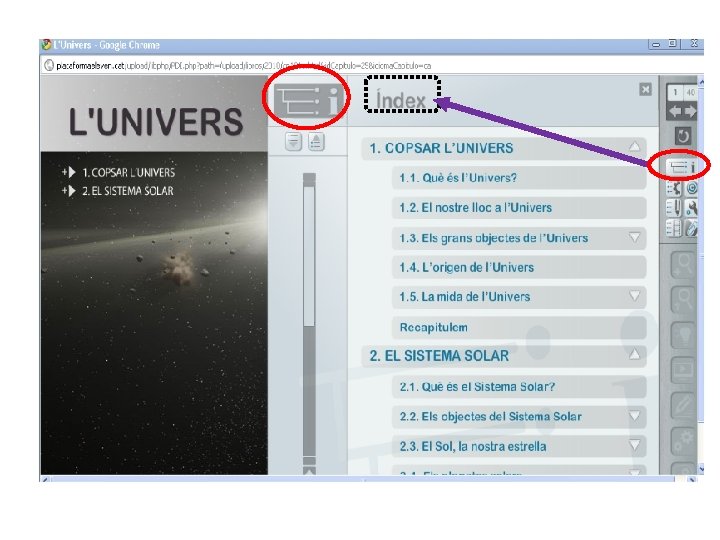Select the 2. EL SISTEMA SOLAR index heading

pyautogui.click(x=504, y=356)
